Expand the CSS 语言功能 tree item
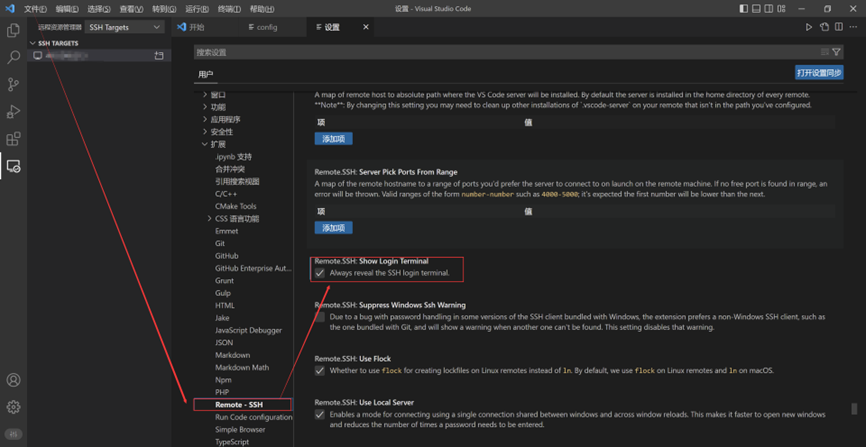866x447 pixels. click(x=210, y=218)
